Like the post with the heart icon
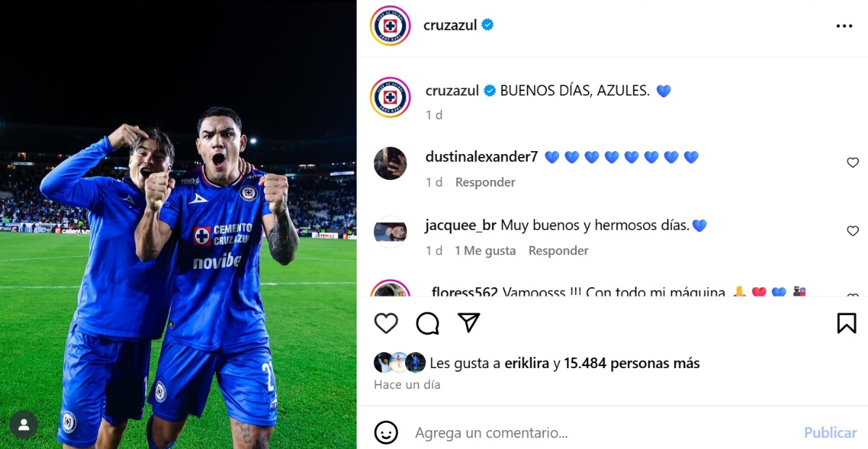868x449 pixels. [x=386, y=323]
